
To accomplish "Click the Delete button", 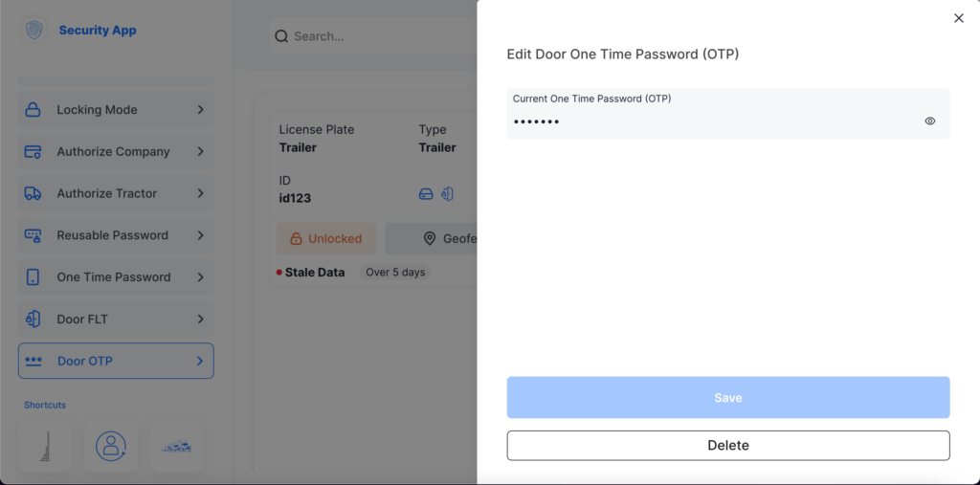I will click(727, 446).
